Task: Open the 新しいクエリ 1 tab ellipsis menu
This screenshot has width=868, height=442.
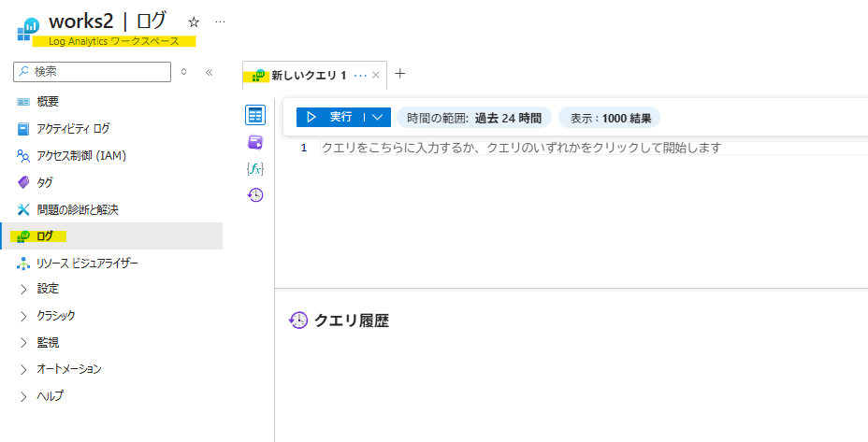Action: [361, 75]
